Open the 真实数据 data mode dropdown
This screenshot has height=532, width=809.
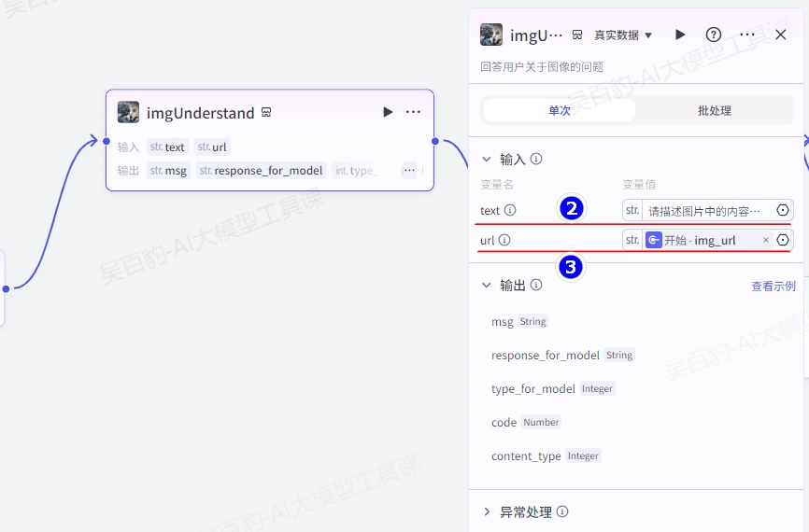pyautogui.click(x=624, y=35)
